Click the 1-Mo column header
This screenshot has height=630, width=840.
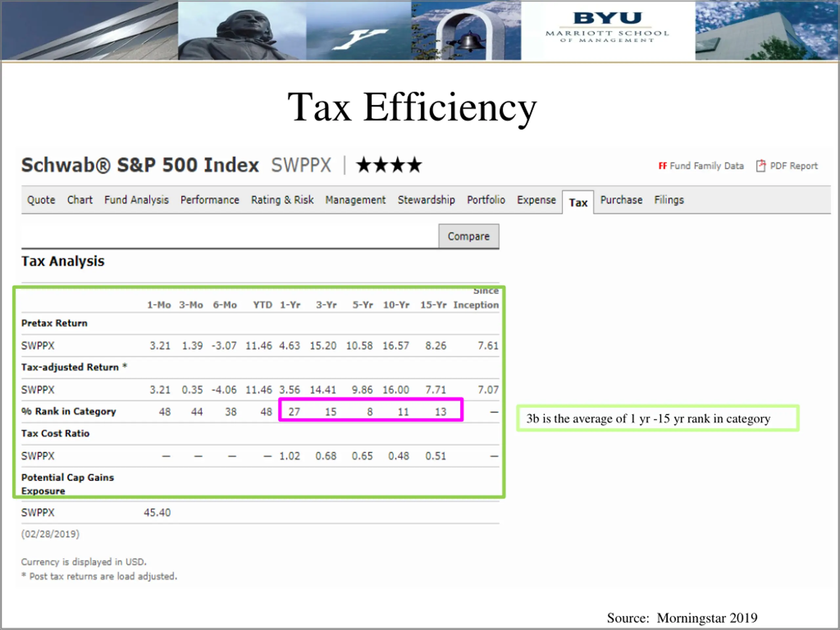[x=159, y=305]
